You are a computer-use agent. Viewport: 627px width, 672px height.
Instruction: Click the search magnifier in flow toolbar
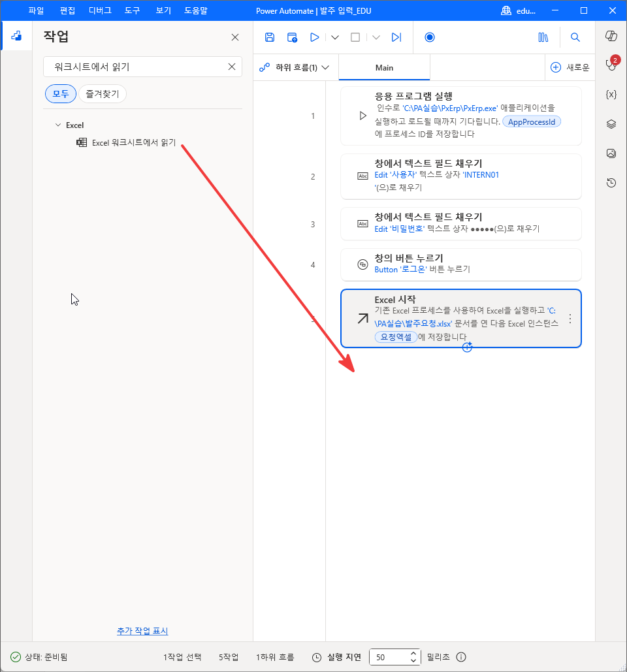[575, 37]
